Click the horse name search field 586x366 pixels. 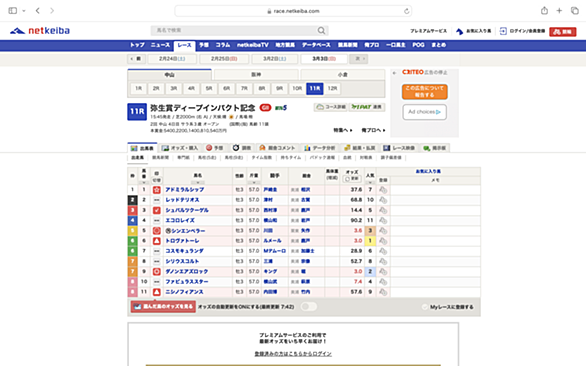(x=234, y=30)
